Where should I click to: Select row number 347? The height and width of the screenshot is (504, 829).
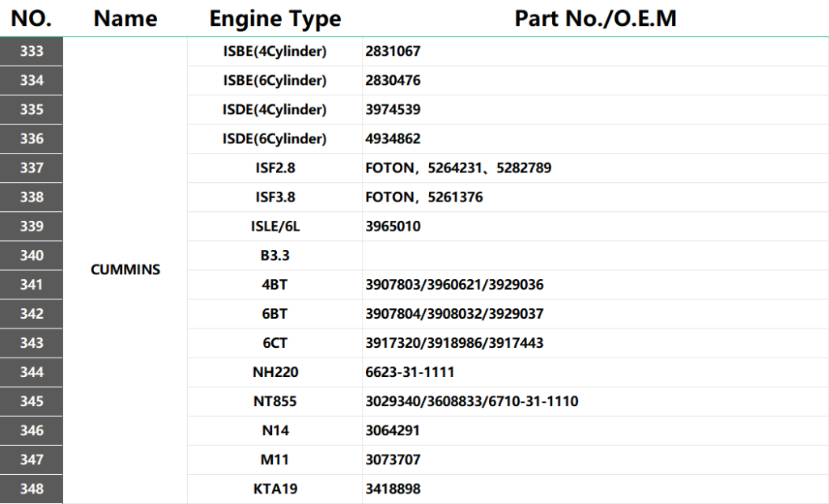32,460
